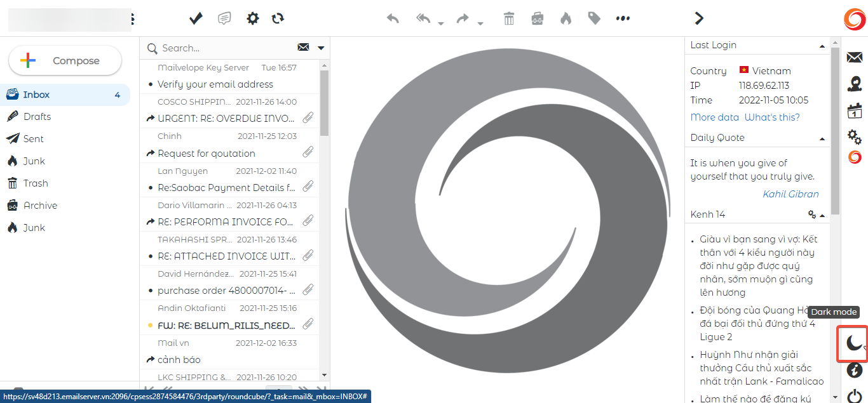Open list options gear in toolbar

[253, 18]
